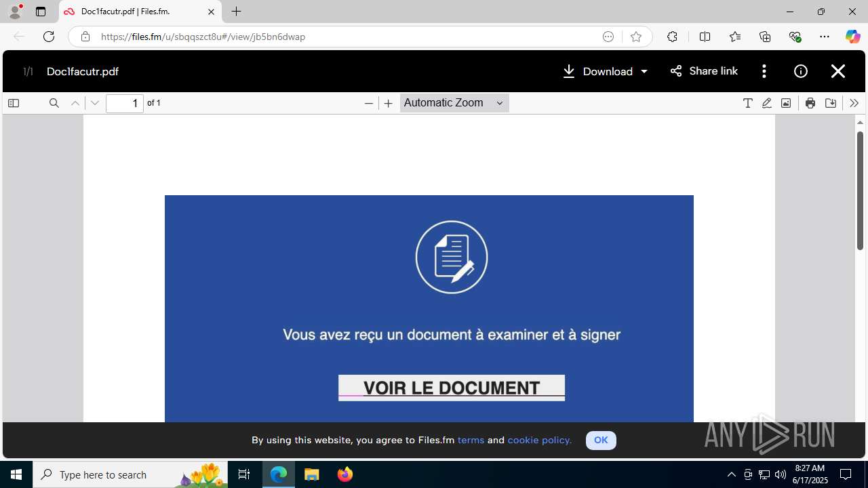This screenshot has width=868, height=488.
Task: Toggle split screen view
Action: (705, 37)
